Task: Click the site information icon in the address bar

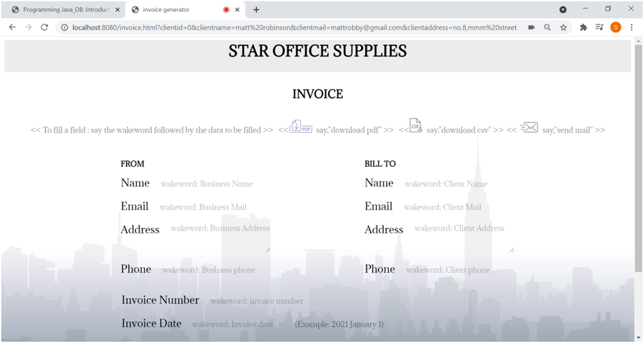Action: pyautogui.click(x=64, y=28)
